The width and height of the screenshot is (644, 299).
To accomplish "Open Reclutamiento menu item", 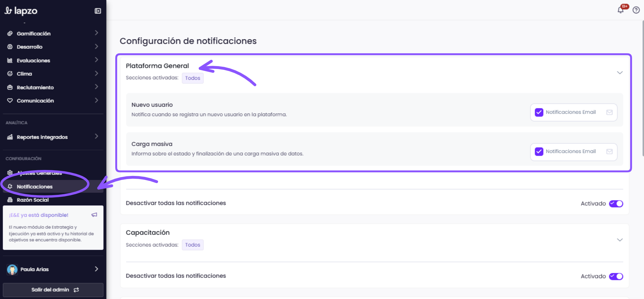I will [53, 87].
